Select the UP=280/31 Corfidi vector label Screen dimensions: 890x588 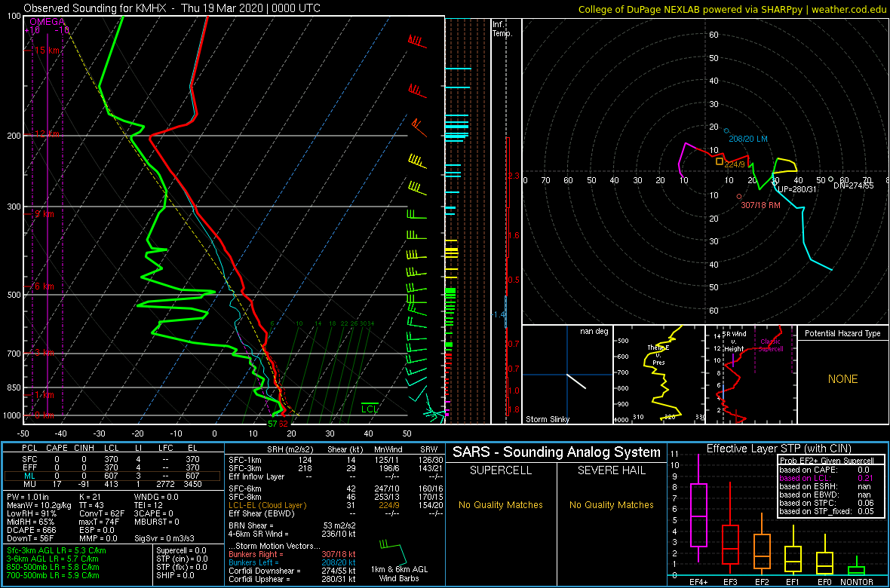(796, 189)
